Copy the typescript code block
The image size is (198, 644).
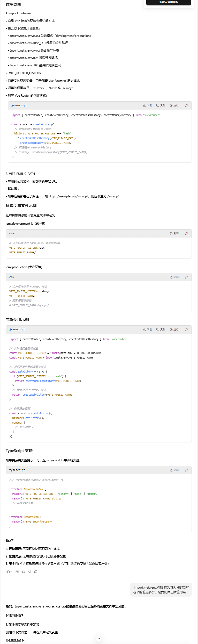pos(174,470)
